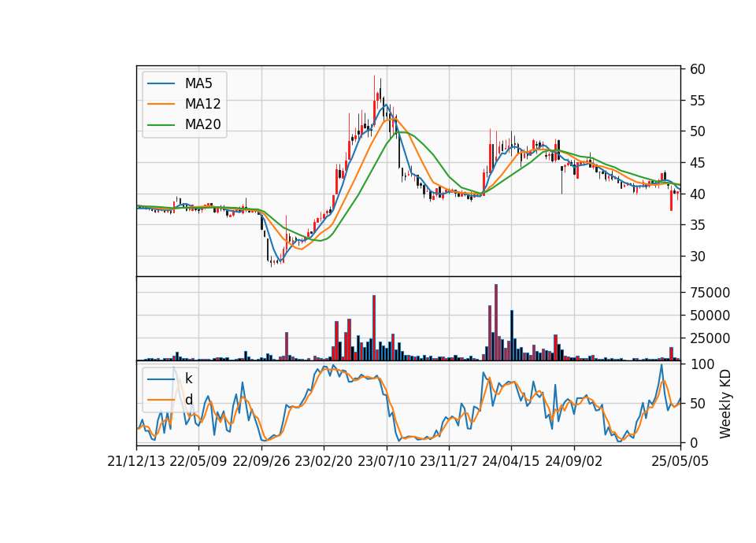Click the 35 price axis label

pyautogui.click(x=698, y=225)
